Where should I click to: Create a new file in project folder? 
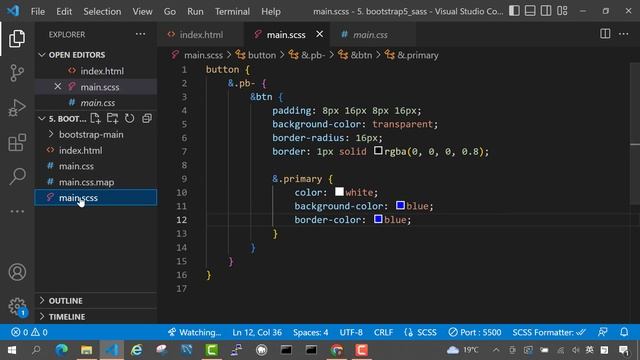click(95, 119)
